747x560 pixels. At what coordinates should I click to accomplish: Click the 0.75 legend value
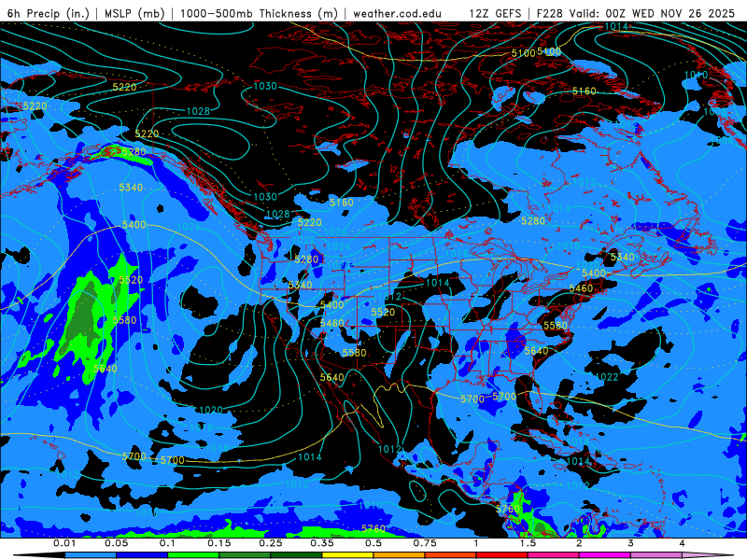click(x=425, y=543)
